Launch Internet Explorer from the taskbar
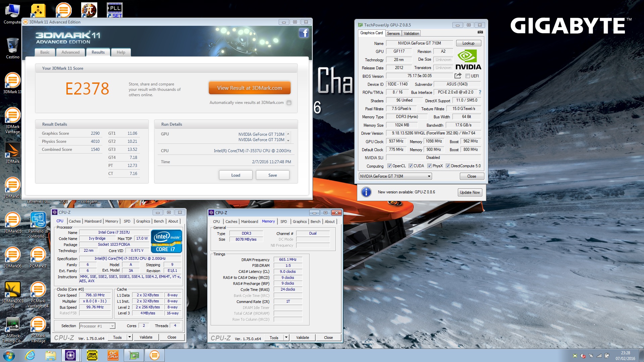 (x=30, y=355)
